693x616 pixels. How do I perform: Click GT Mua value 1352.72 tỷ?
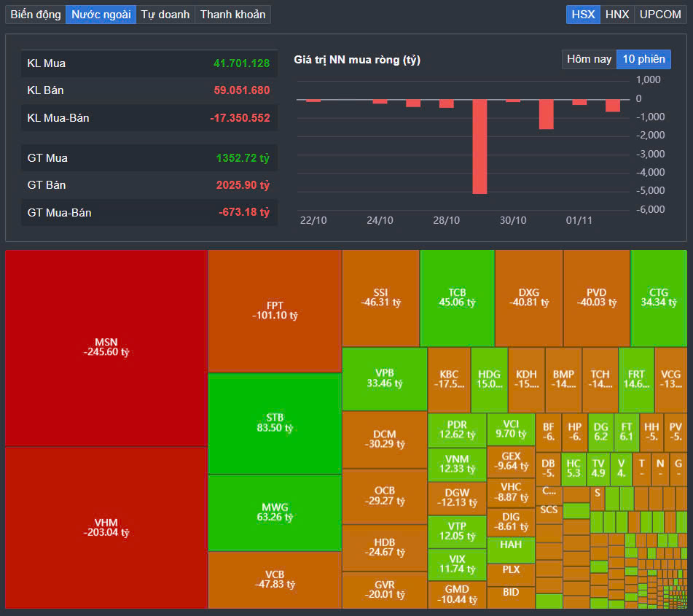click(x=243, y=158)
